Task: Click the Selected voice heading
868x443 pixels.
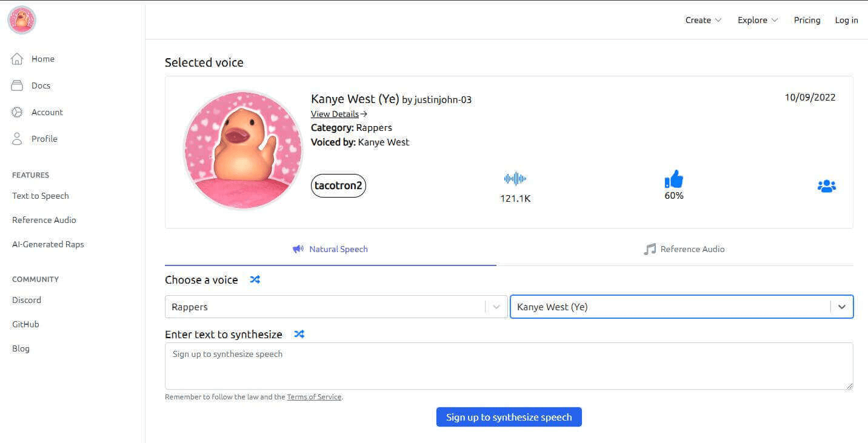Action: click(204, 62)
